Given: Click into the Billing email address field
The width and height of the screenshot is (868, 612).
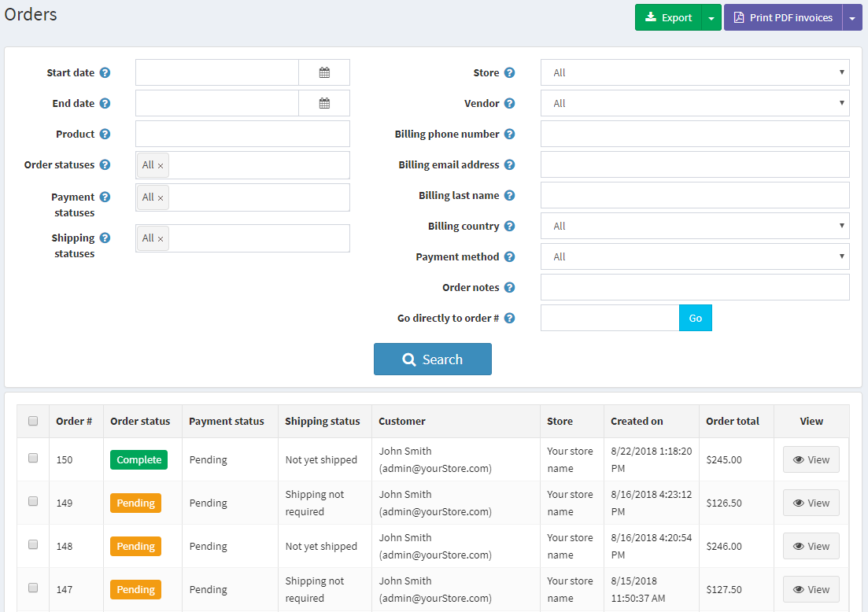Looking at the screenshot, I should (694, 164).
